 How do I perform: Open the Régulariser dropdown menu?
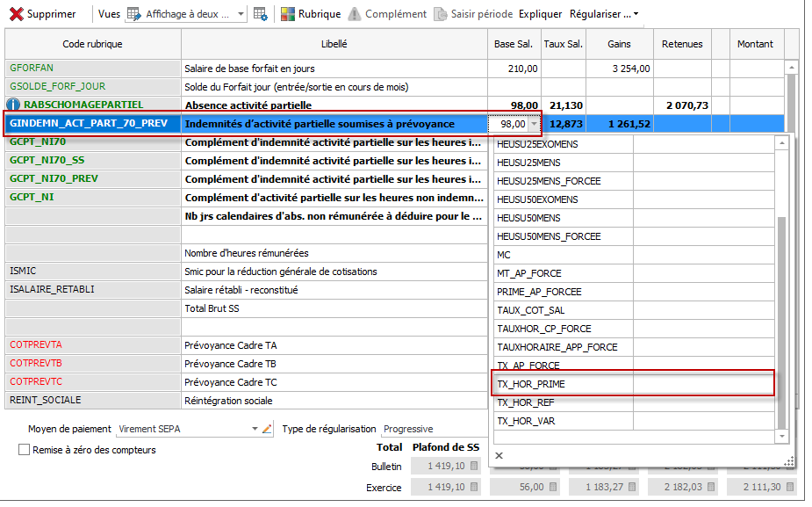point(604,14)
